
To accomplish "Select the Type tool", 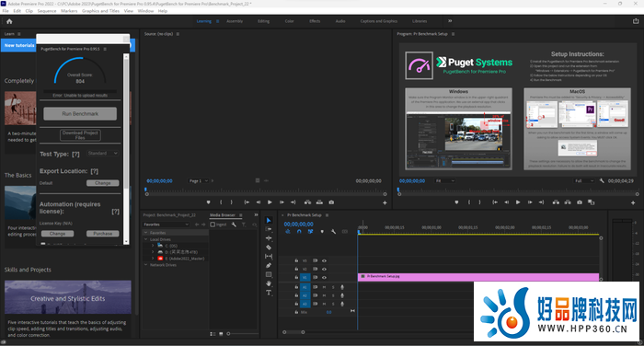I will (x=269, y=293).
